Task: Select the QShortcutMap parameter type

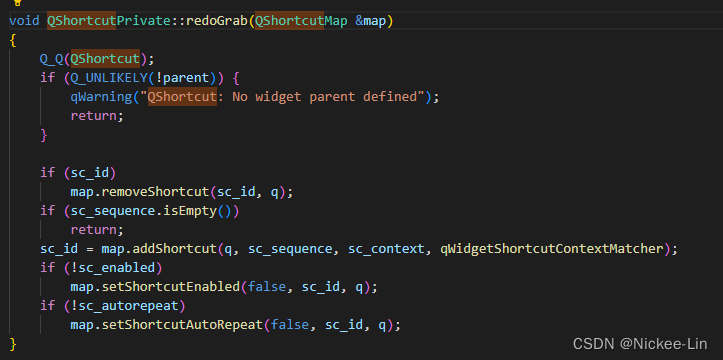Action: pyautogui.click(x=301, y=21)
